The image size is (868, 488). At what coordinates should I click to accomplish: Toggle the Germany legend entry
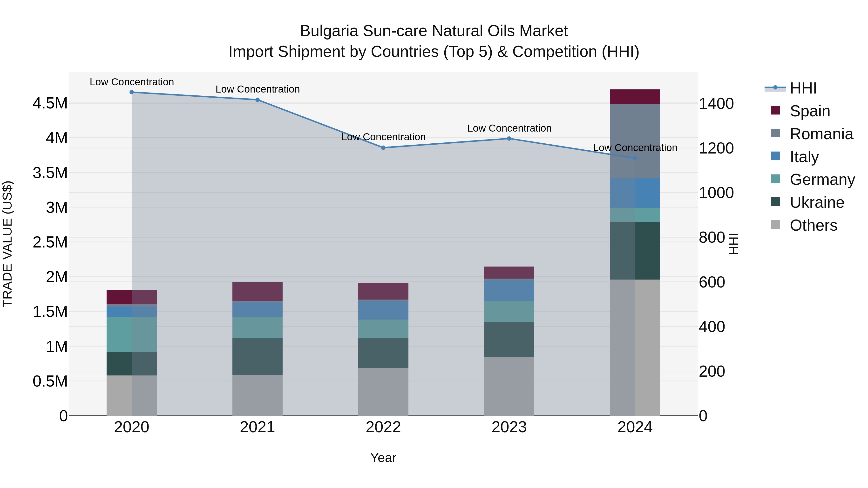[813, 179]
